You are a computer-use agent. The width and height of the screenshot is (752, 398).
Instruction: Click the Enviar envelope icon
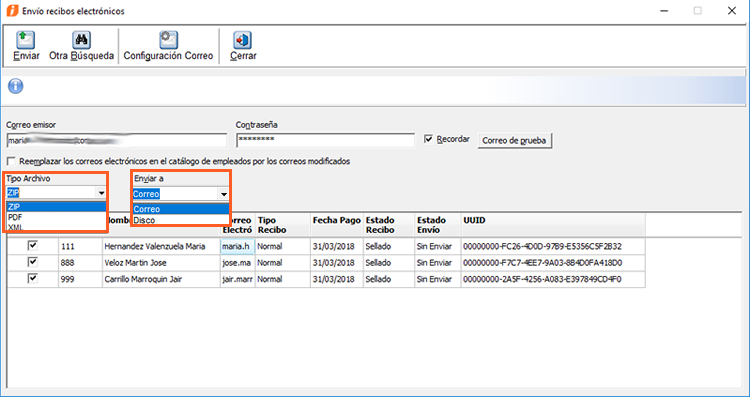coord(25,40)
